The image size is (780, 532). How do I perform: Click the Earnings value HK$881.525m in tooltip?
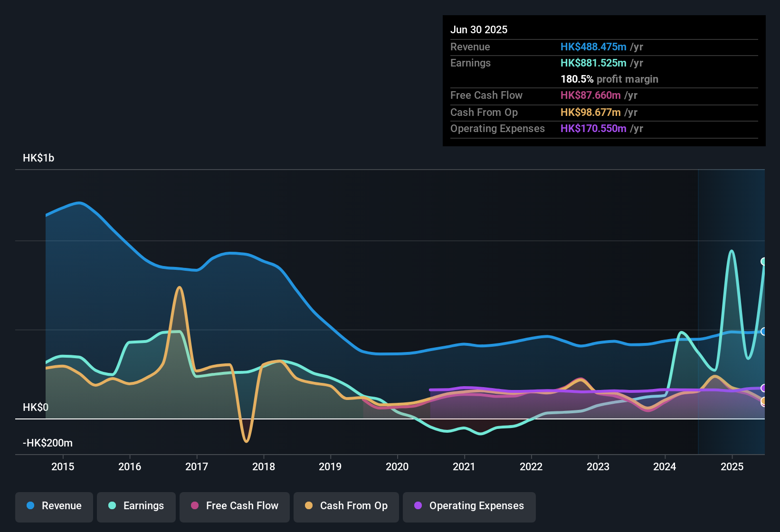(593, 63)
